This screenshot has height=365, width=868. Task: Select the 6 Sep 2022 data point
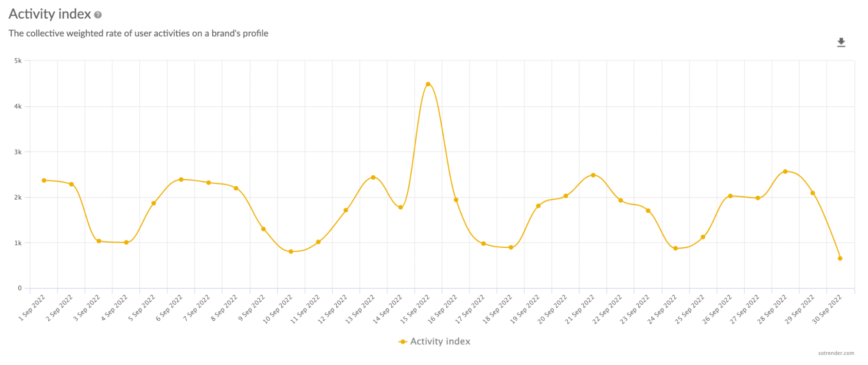click(181, 180)
